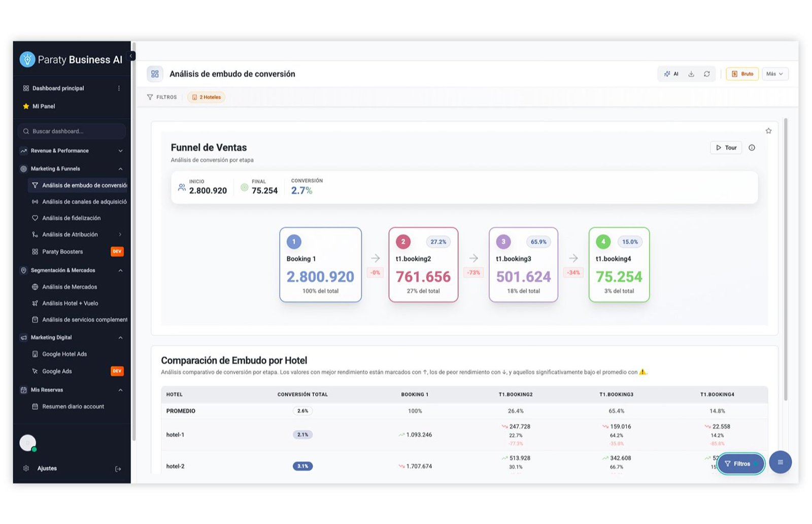The height and width of the screenshot is (524, 812).
Task: Open Análisis de fidelización
Action: click(x=66, y=218)
